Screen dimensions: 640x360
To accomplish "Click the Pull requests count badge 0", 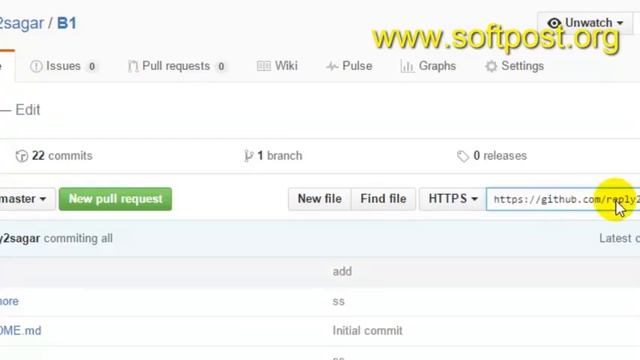I will [x=221, y=66].
